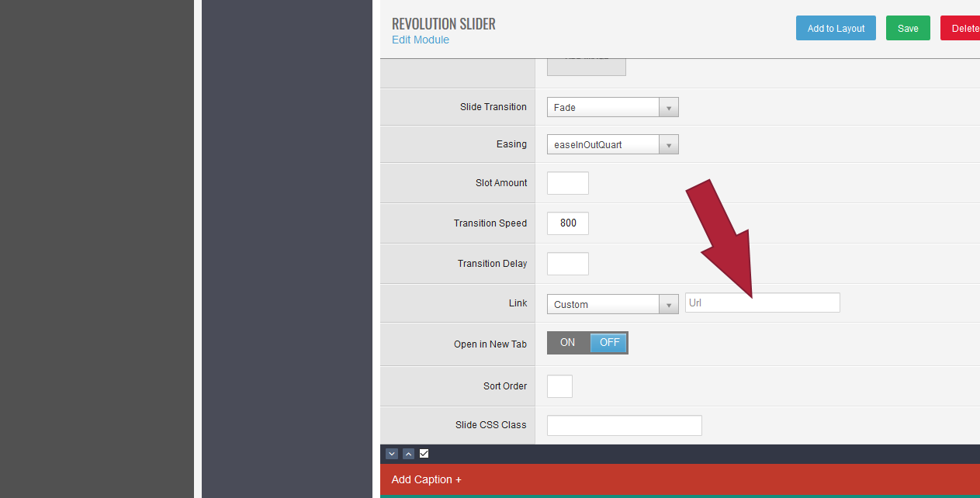Click the Add to Layout button
Image resolution: width=980 pixels, height=498 pixels.
[x=836, y=28]
